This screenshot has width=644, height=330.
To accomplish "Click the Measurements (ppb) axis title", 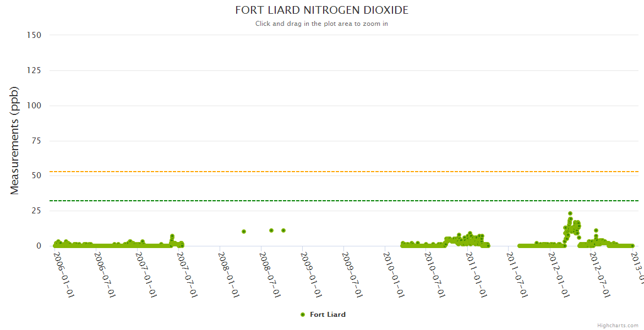I will tap(15, 140).
